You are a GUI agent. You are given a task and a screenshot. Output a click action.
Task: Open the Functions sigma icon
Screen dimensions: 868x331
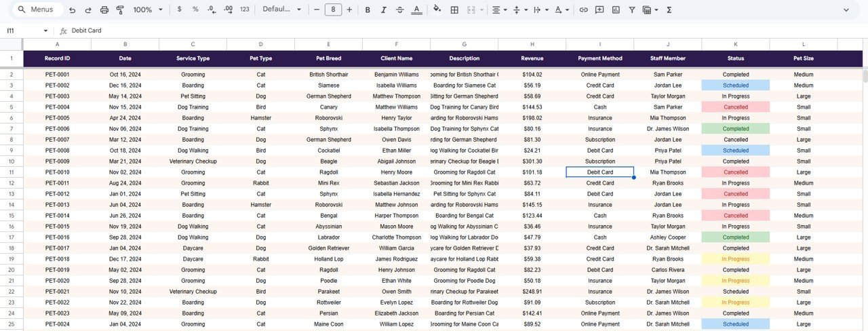coord(669,10)
